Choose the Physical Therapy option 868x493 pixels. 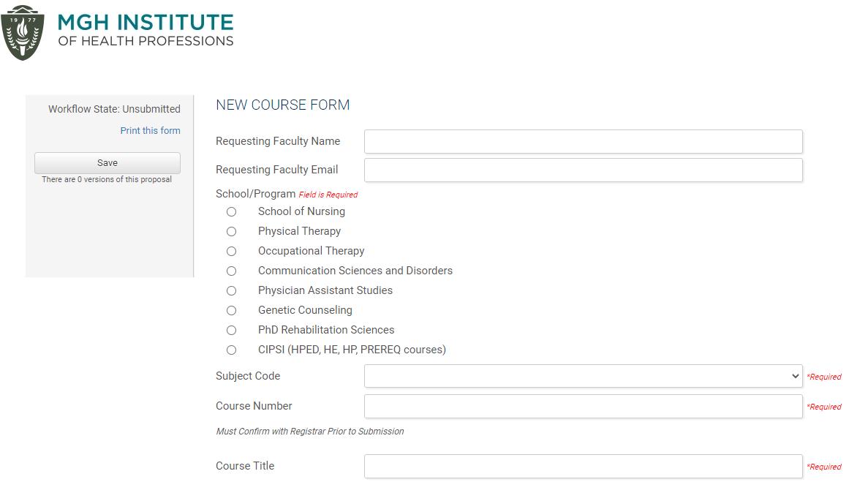click(231, 231)
